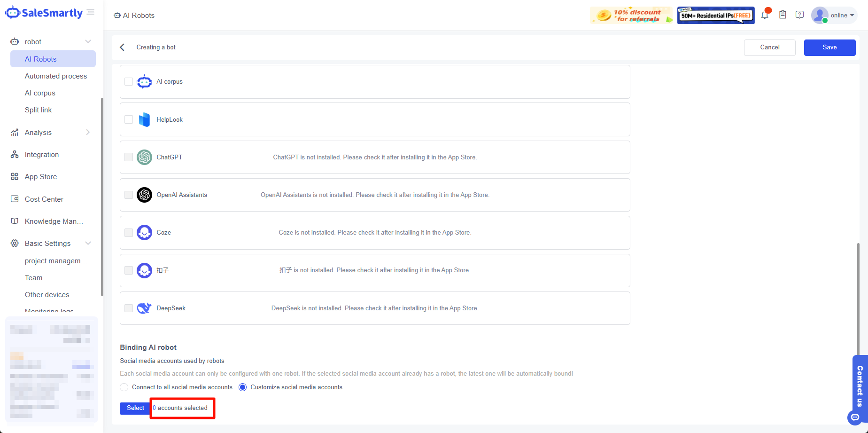The height and width of the screenshot is (433, 868).
Task: Open AI Robots in the sidebar
Action: coord(53,59)
